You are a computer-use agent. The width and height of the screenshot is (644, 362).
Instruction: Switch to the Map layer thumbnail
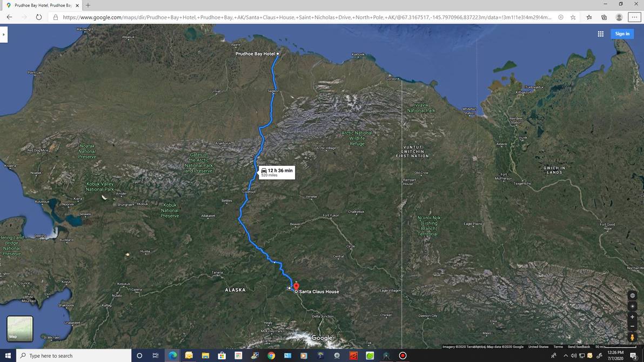tap(19, 329)
